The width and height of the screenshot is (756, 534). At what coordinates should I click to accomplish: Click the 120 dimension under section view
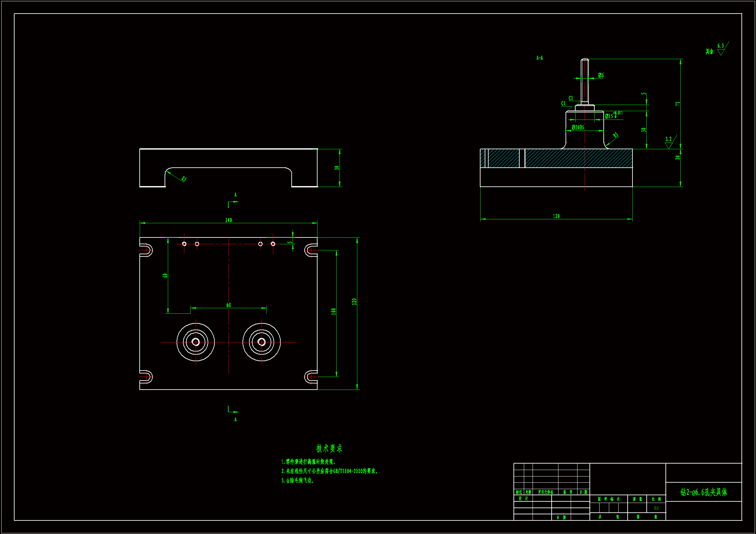click(556, 216)
